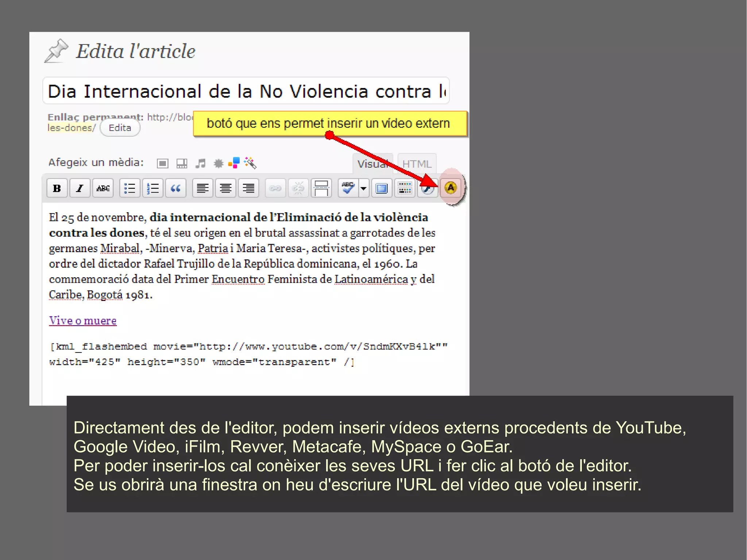This screenshot has height=560, width=747.
Task: Click the unlink broken chain icon
Action: click(298, 188)
